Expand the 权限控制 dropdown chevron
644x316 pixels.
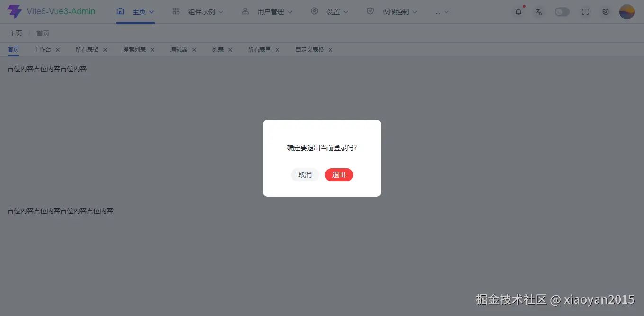click(x=414, y=12)
